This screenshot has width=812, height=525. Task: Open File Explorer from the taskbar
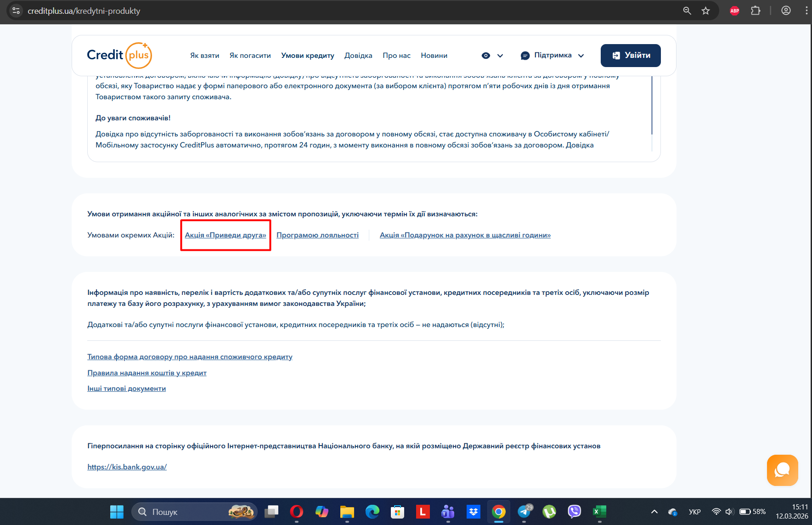(x=347, y=512)
